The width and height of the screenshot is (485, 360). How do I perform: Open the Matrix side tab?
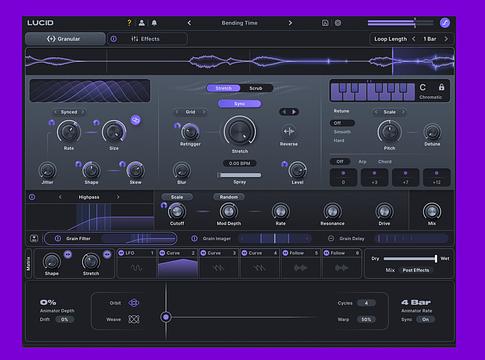28,264
